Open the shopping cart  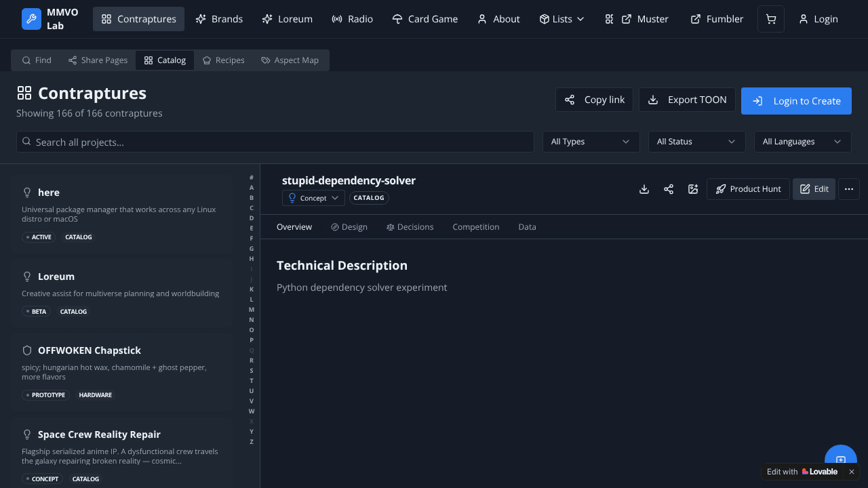click(x=771, y=19)
